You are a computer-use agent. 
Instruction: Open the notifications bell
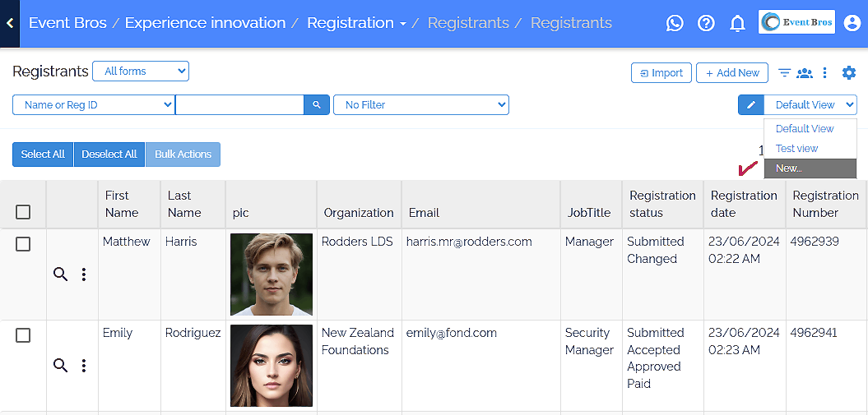pos(738,23)
